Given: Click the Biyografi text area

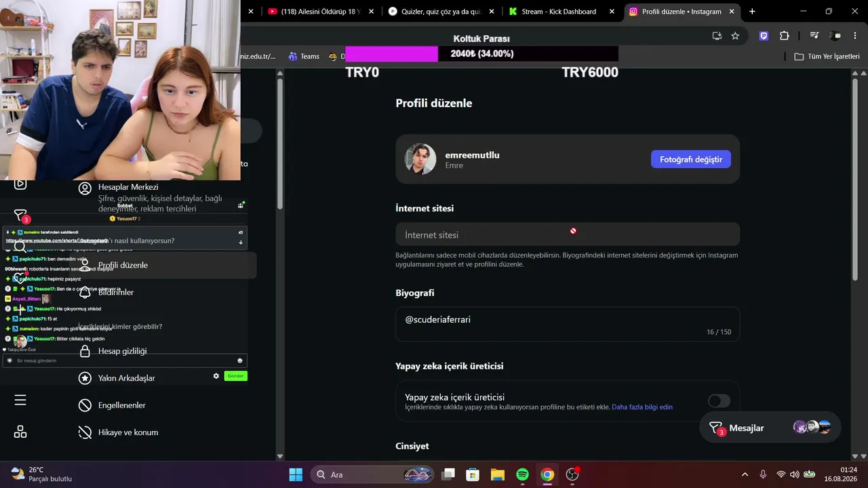Looking at the screenshot, I should tap(568, 324).
